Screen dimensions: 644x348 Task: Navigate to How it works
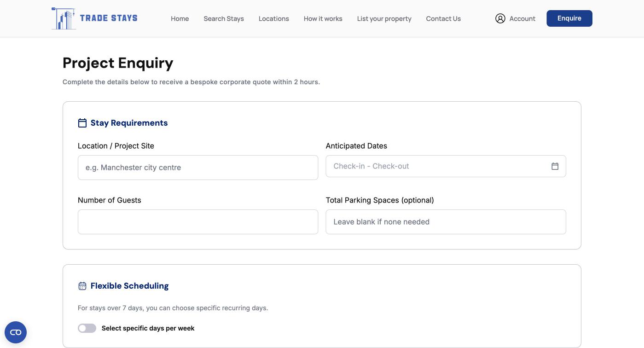[323, 18]
